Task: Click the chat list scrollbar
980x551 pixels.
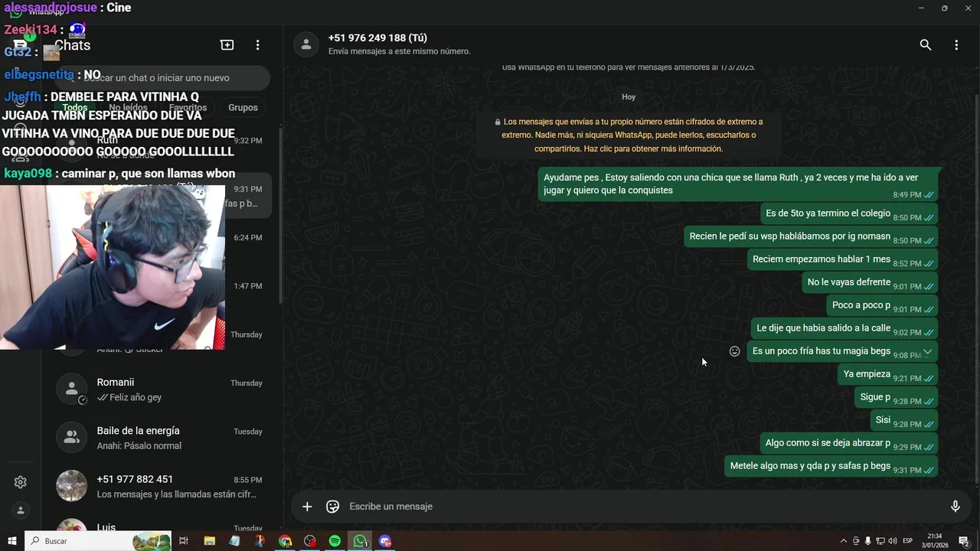Action: (280, 214)
